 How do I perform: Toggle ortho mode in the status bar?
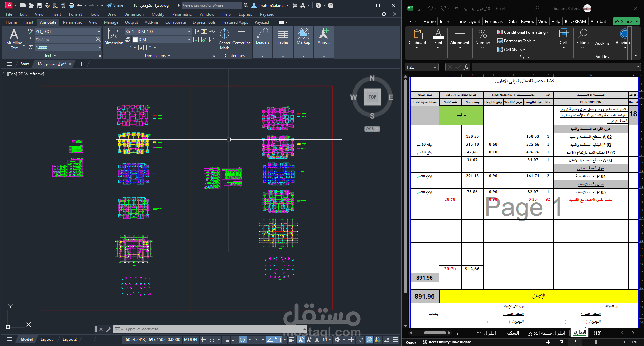[x=234, y=339]
